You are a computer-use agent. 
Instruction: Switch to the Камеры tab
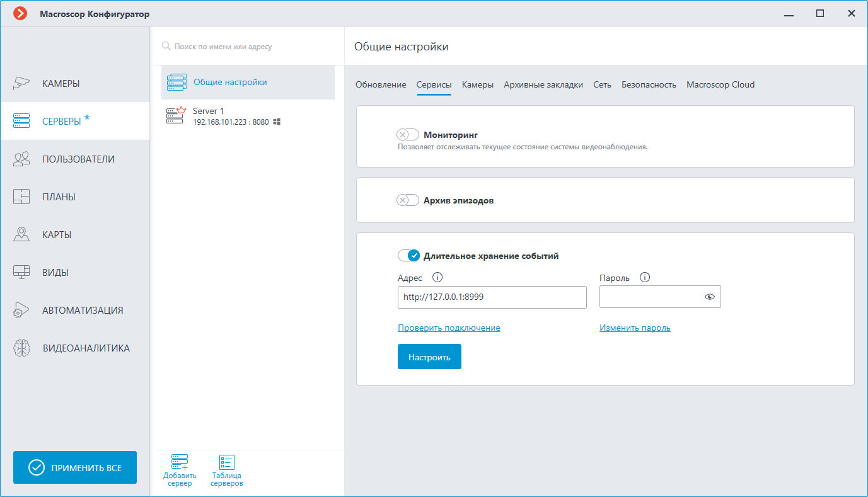(478, 84)
